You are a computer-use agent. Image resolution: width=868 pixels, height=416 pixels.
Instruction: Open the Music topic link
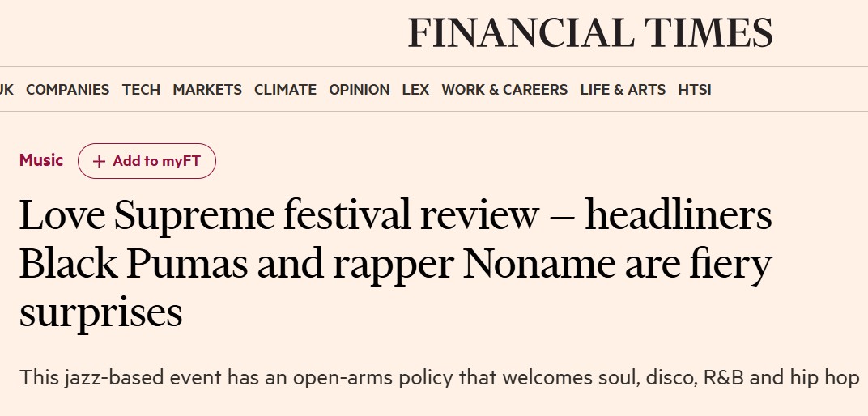tap(41, 160)
